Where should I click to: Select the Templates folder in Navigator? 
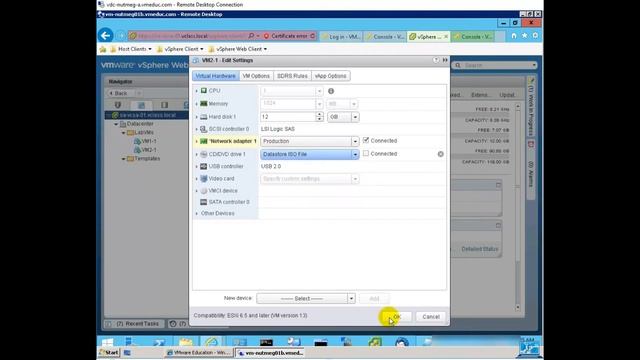coord(144,158)
